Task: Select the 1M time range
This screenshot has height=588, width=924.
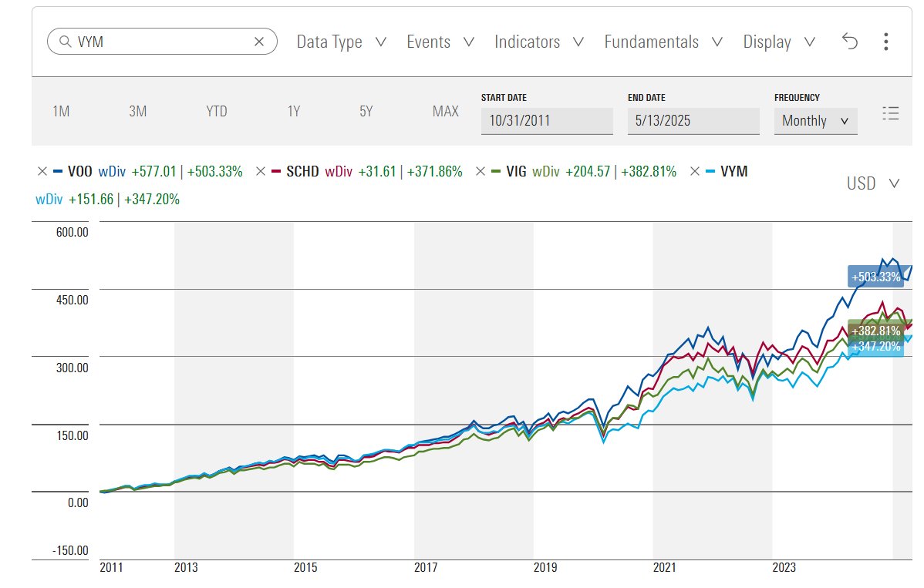Action: (x=61, y=111)
